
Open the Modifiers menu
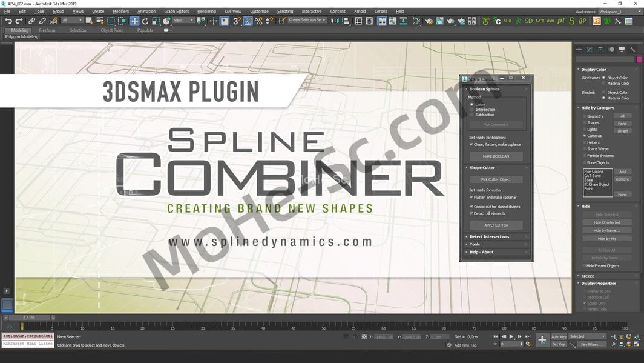click(121, 11)
